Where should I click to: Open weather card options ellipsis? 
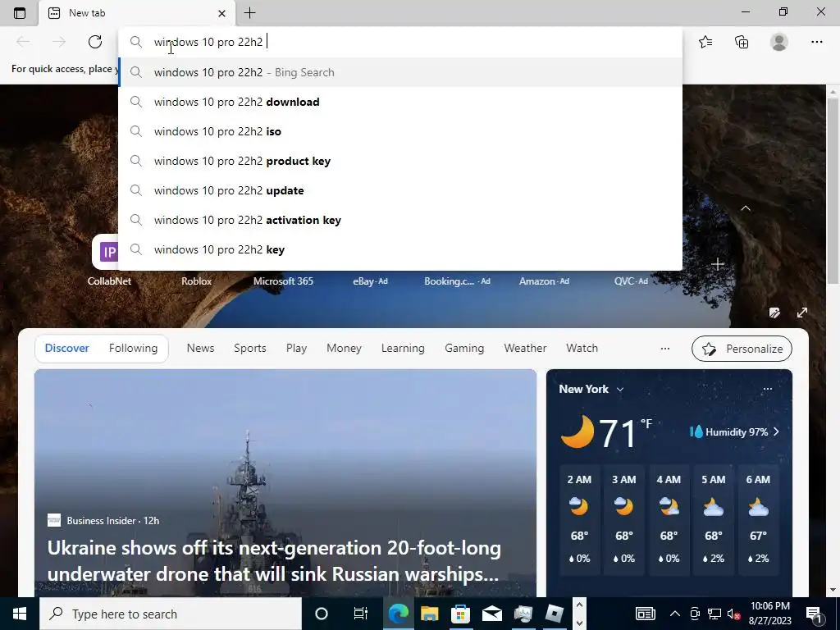pos(767,389)
